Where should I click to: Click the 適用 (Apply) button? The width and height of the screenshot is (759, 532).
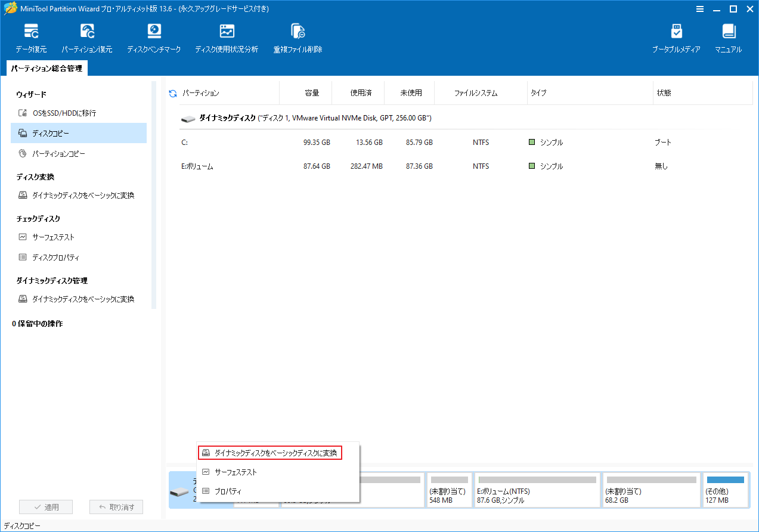(x=46, y=508)
